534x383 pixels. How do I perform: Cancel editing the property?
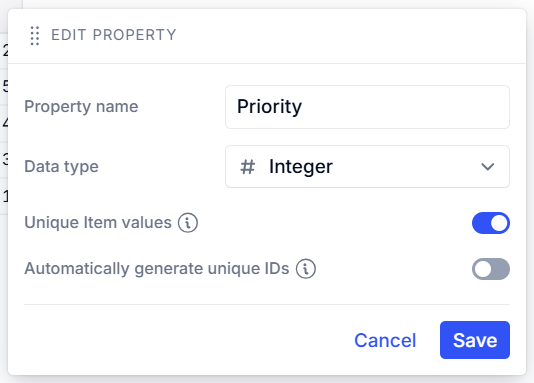(x=385, y=340)
